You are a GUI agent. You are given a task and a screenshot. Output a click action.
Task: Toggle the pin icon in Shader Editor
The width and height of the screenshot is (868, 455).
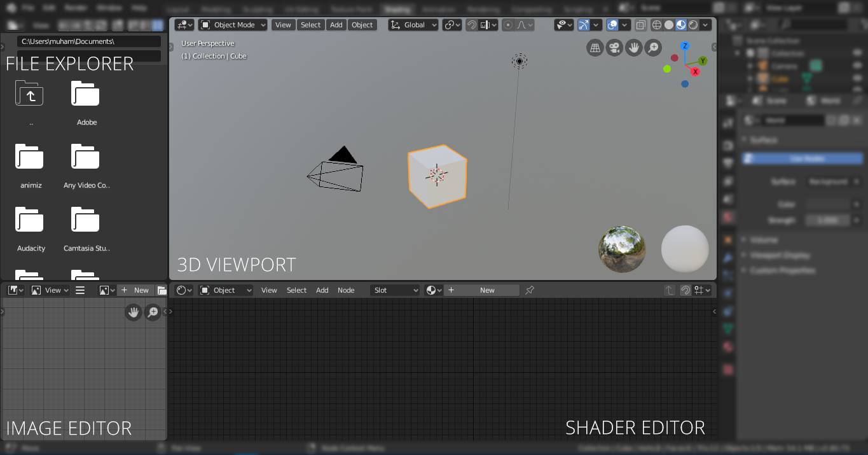click(x=530, y=290)
